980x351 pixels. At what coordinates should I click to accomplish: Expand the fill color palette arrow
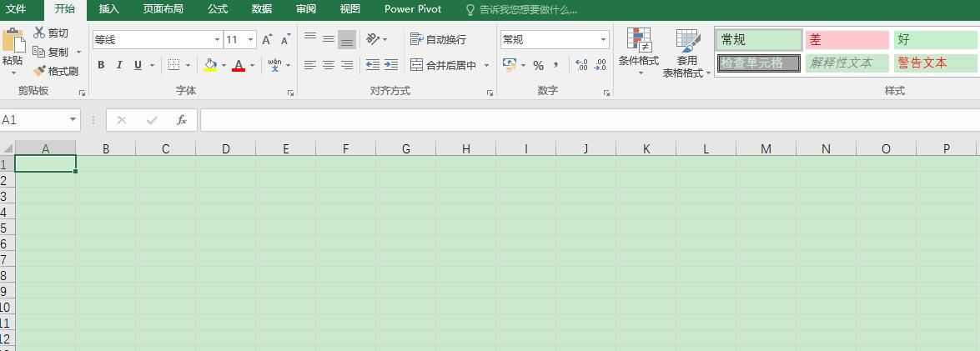pos(224,65)
